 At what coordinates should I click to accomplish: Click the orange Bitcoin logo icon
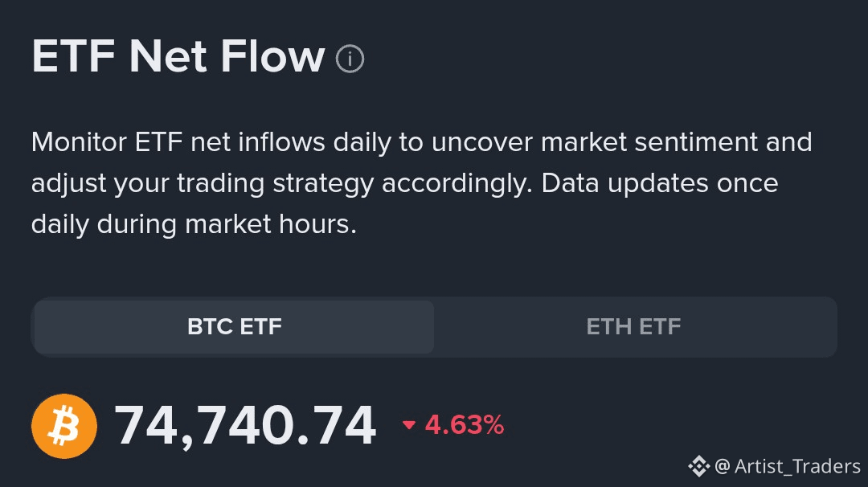(64, 426)
